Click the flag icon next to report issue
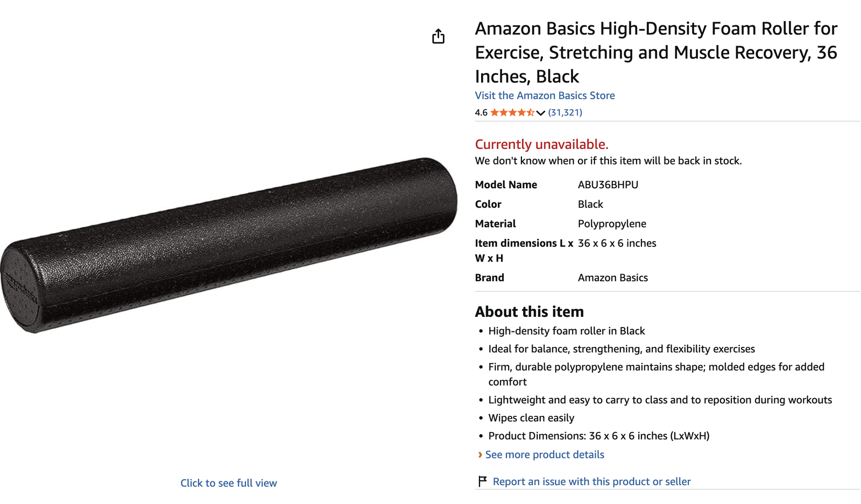This screenshot has width=861, height=504. coord(483,480)
